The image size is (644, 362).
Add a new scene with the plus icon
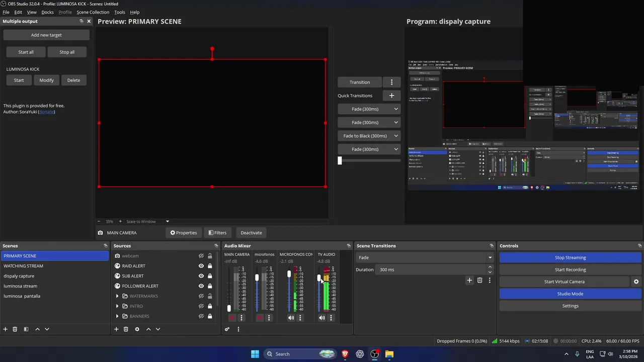(6, 329)
